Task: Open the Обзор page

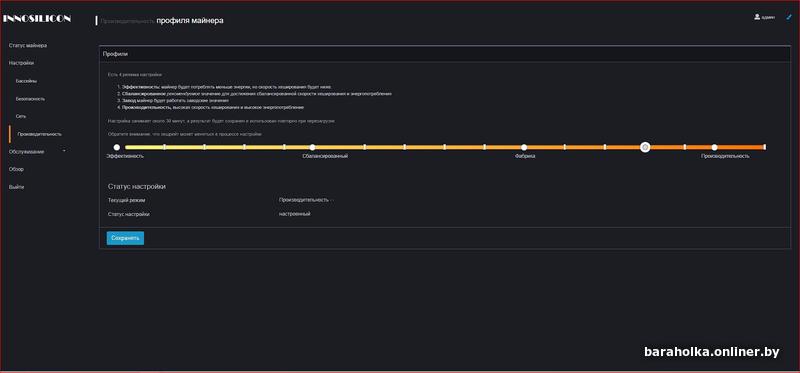Action: [16, 169]
